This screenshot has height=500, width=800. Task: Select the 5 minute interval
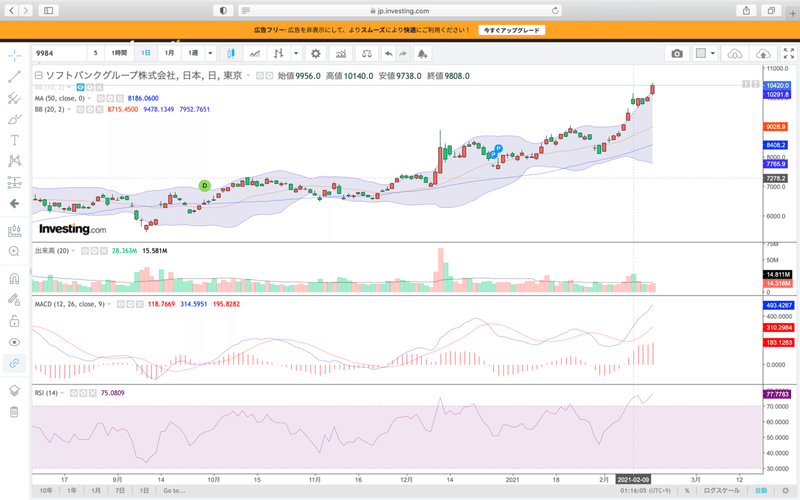pyautogui.click(x=95, y=53)
